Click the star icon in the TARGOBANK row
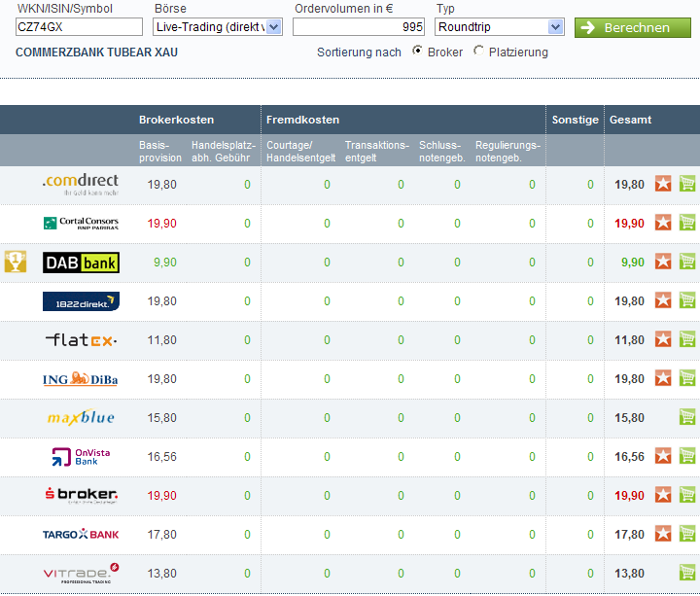Image resolution: width=700 pixels, height=596 pixels. [663, 533]
